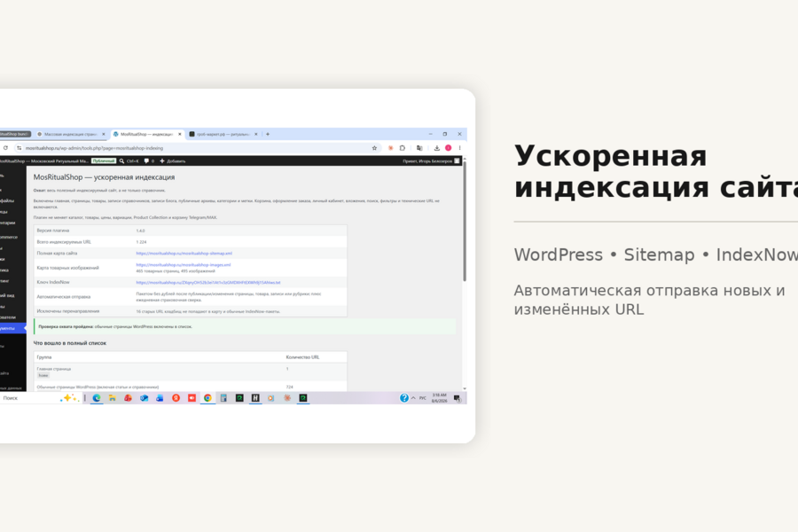The image size is (798, 532).
Task: Open Yandex Browser red Я taskbar icon
Action: coord(176,398)
